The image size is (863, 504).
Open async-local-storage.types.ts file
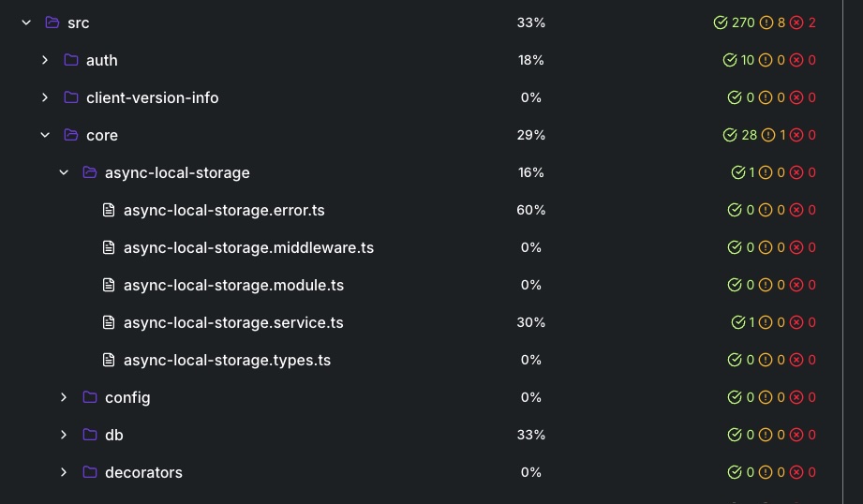coord(227,360)
